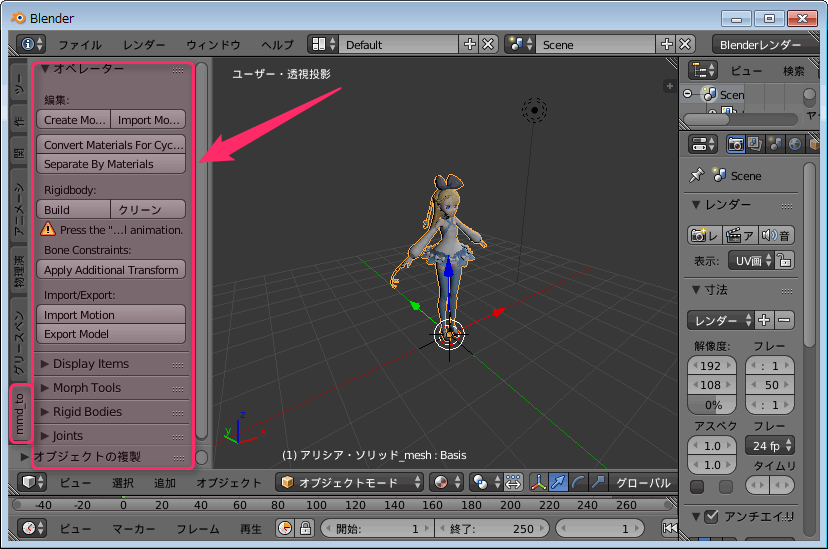Switch to the mmd_tools sidebar tab
The image size is (828, 549).
21,414
